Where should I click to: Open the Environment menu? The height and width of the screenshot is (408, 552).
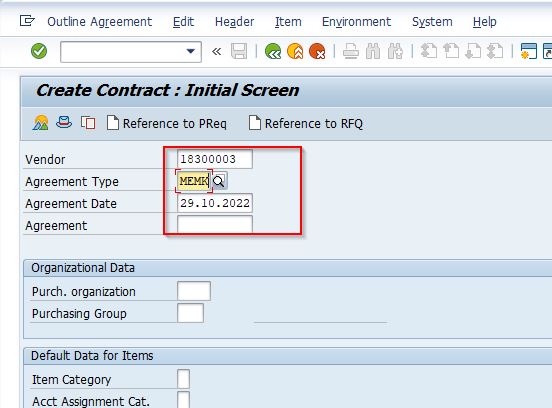pyautogui.click(x=356, y=22)
